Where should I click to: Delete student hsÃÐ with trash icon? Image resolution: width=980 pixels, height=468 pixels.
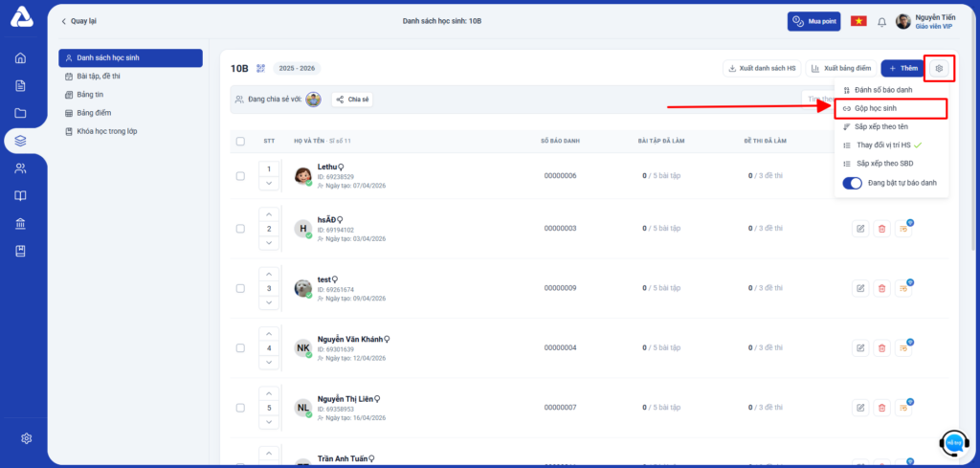[x=881, y=229]
